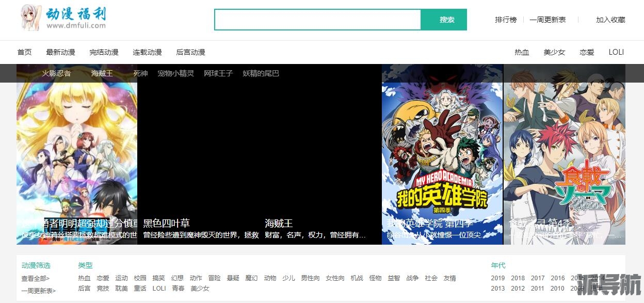This screenshot has height=303, width=644.
Task: Filter by 女性向 genre
Action: (335, 278)
